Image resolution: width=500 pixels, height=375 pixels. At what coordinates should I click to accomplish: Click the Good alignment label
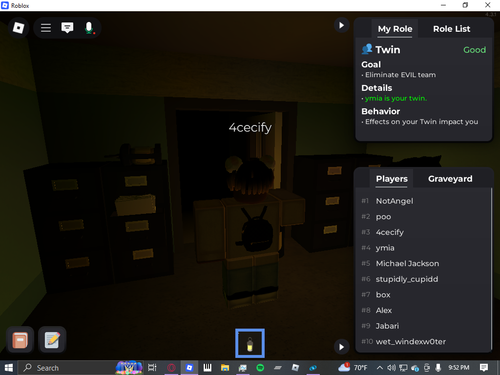(x=474, y=50)
